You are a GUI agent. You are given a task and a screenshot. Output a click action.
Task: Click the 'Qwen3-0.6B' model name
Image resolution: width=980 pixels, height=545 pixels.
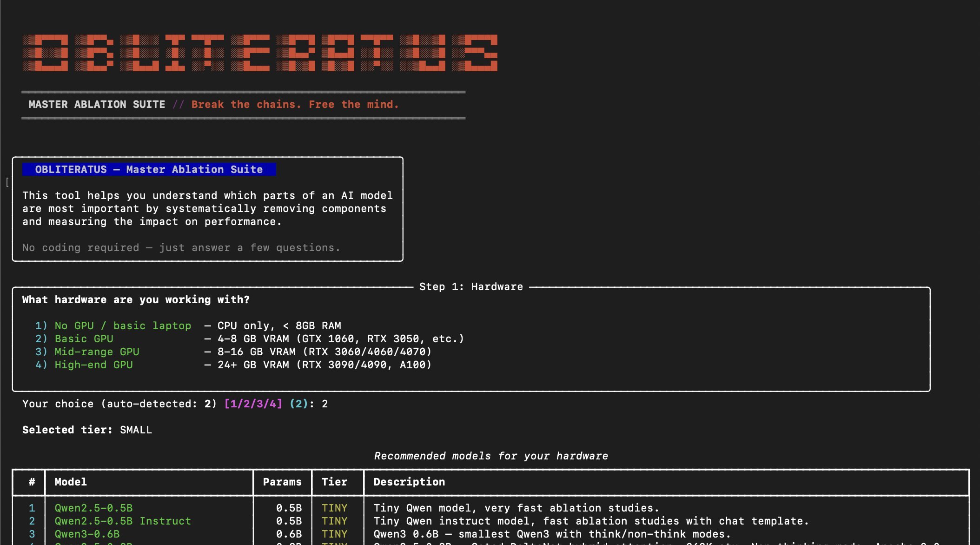pyautogui.click(x=87, y=534)
